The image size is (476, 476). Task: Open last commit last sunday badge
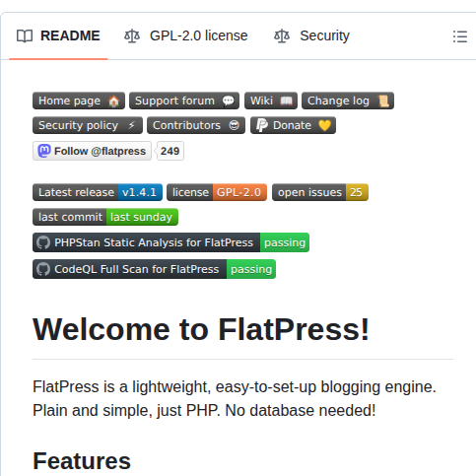105,217
